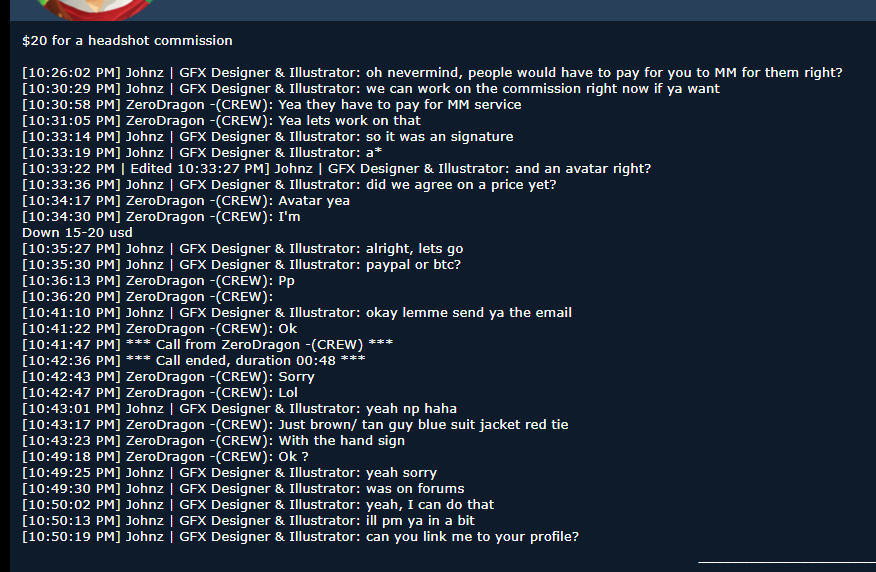Image resolution: width=876 pixels, height=572 pixels.
Task: Select the 'we can work on the commission' line
Action: click(371, 89)
